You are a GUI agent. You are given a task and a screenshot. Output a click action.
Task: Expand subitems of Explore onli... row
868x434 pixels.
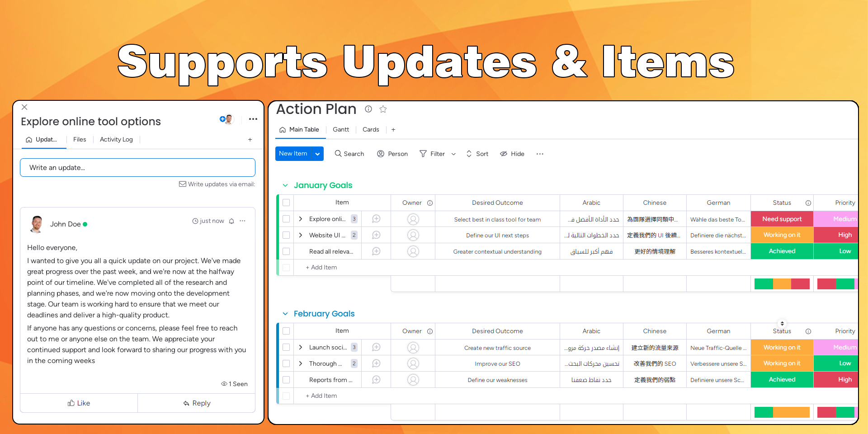[x=301, y=219]
